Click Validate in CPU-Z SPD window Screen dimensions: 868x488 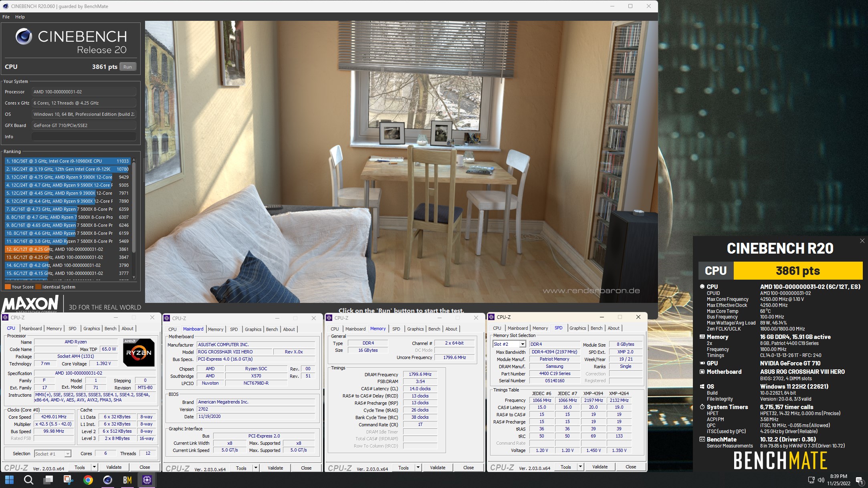pyautogui.click(x=600, y=467)
